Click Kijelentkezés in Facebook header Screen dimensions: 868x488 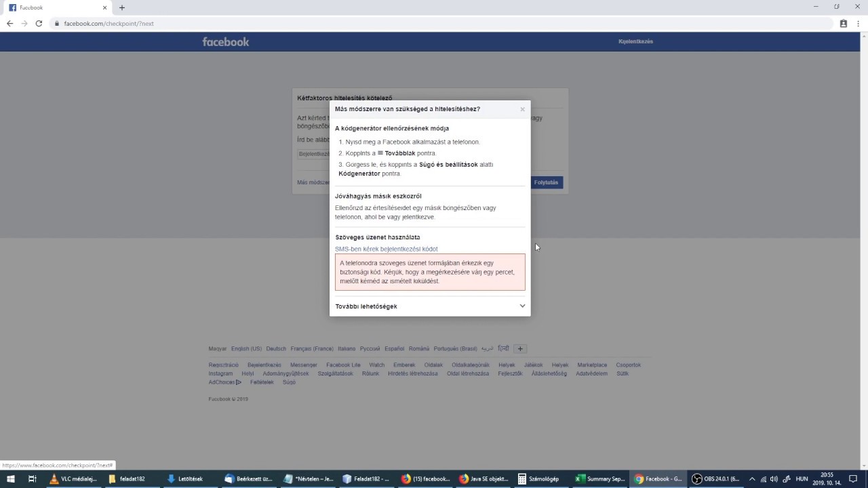tap(635, 41)
